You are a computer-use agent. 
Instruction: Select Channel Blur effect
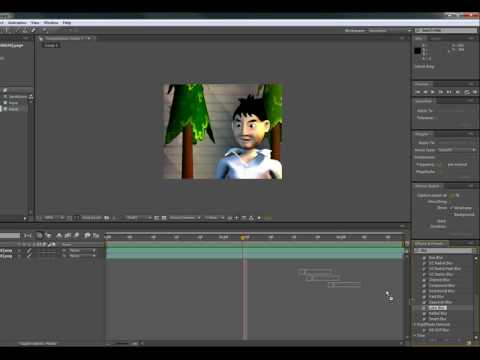(x=439, y=280)
